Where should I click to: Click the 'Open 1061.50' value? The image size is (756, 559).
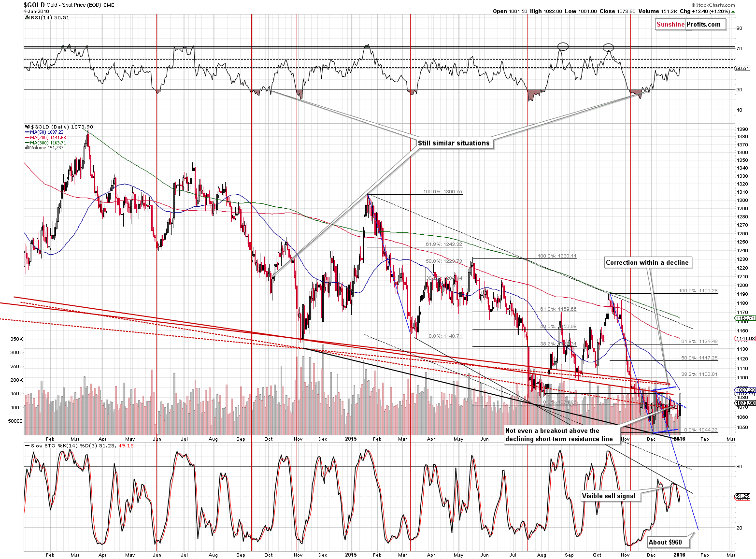(510, 11)
